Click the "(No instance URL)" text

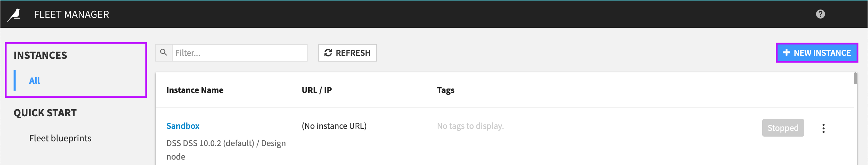click(x=334, y=126)
